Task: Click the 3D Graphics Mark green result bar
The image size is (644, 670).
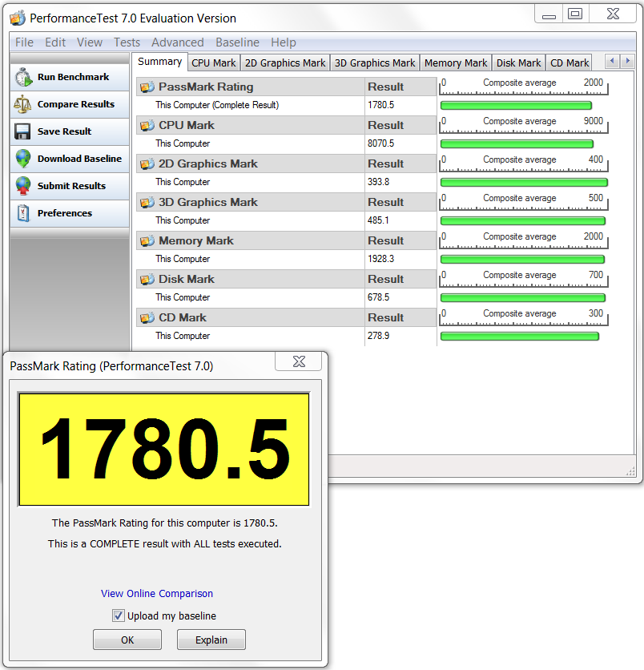Action: tap(523, 220)
